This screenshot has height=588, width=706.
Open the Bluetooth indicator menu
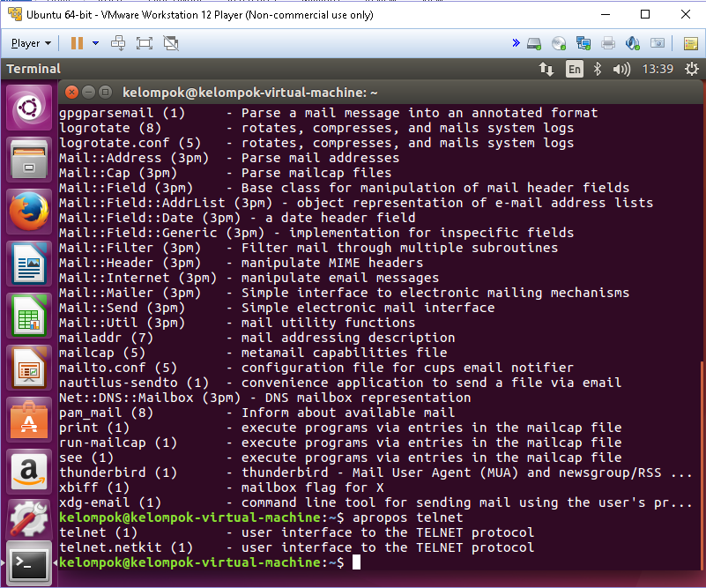click(x=598, y=69)
